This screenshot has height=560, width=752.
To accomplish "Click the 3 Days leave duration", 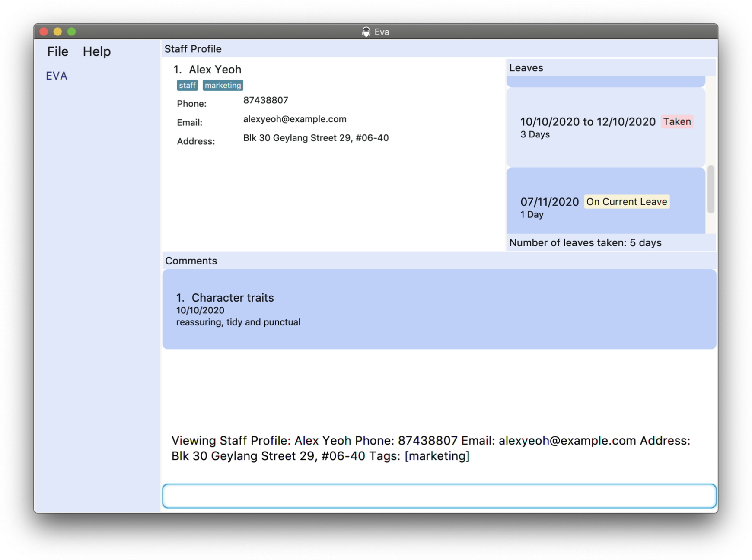I will (535, 134).
